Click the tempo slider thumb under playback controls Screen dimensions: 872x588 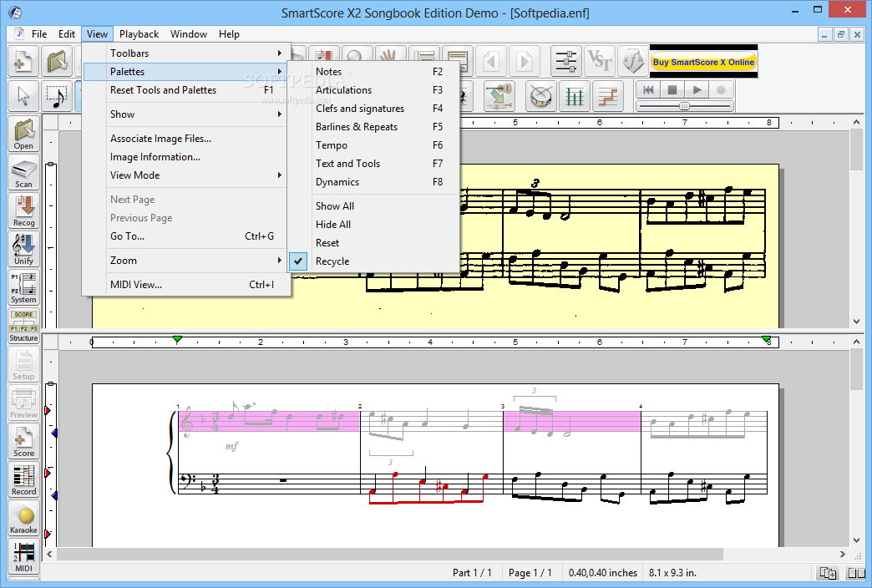pyautogui.click(x=685, y=106)
